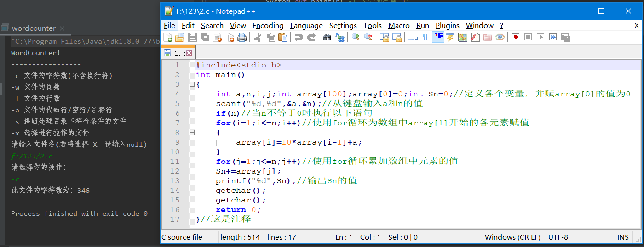Open the Edit menu
644x247 pixels.
coord(188,26)
